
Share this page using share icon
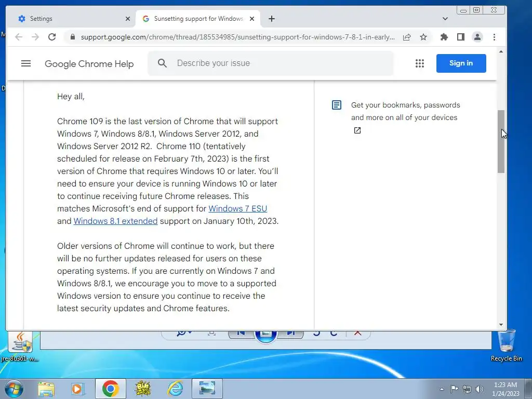pyautogui.click(x=407, y=37)
